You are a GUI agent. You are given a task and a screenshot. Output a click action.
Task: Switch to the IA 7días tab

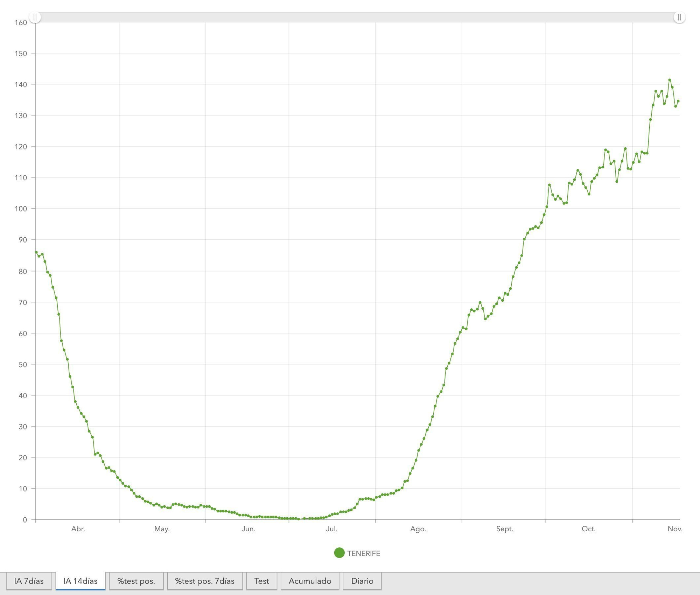[29, 581]
